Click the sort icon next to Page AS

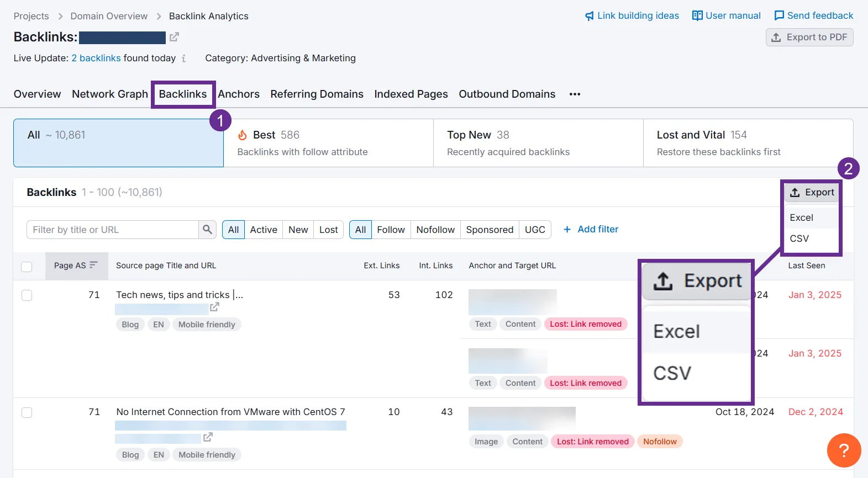tap(93, 265)
